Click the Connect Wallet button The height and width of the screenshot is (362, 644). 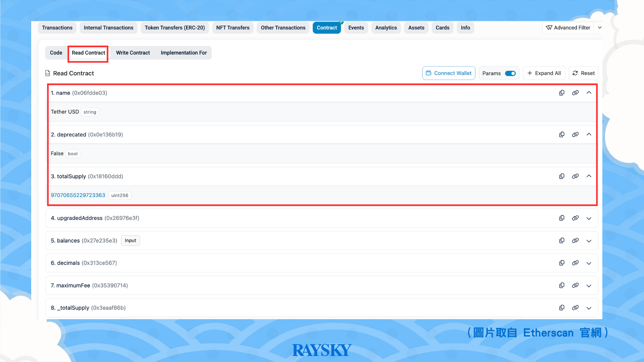448,73
